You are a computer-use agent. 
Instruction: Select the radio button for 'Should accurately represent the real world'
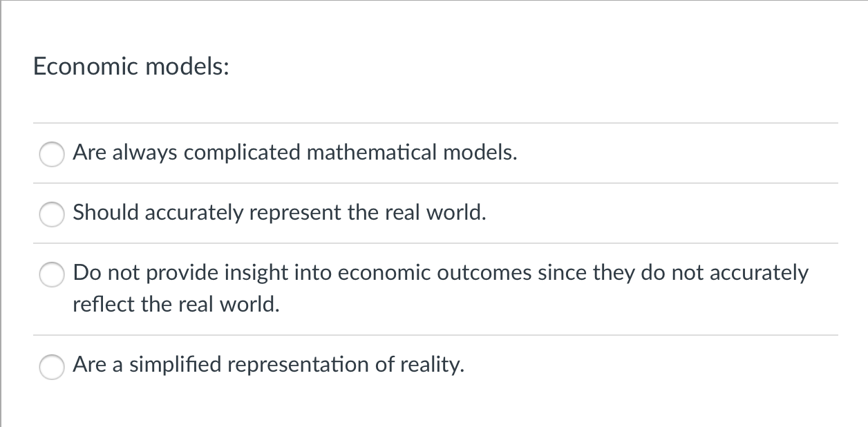click(52, 214)
